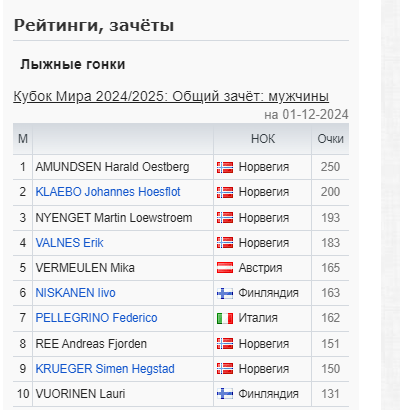400x410 pixels.
Task: Click the Лыжные гонки section heading
Action: (x=73, y=64)
